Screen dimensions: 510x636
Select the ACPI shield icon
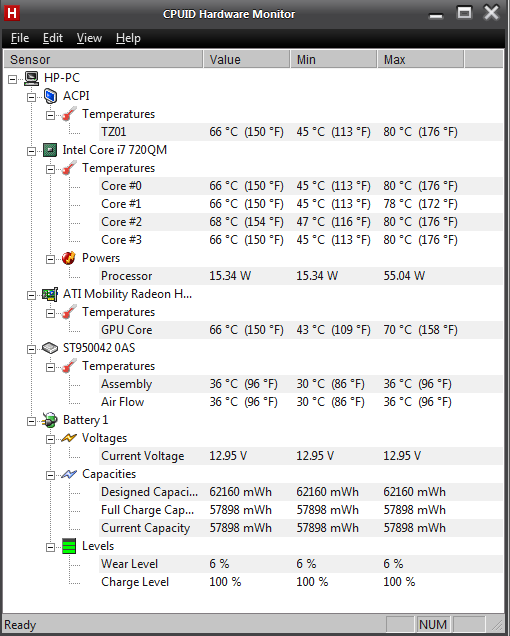coord(50,96)
